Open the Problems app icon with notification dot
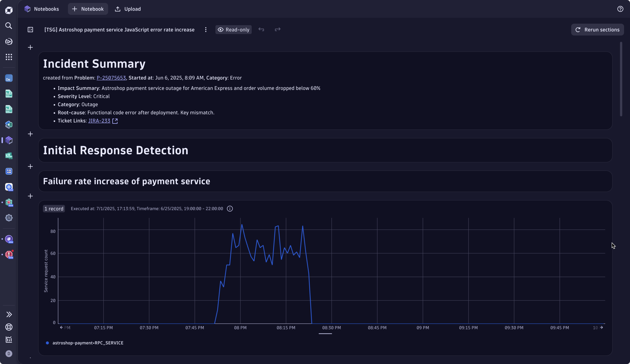This screenshot has height=364, width=630. (x=9, y=255)
